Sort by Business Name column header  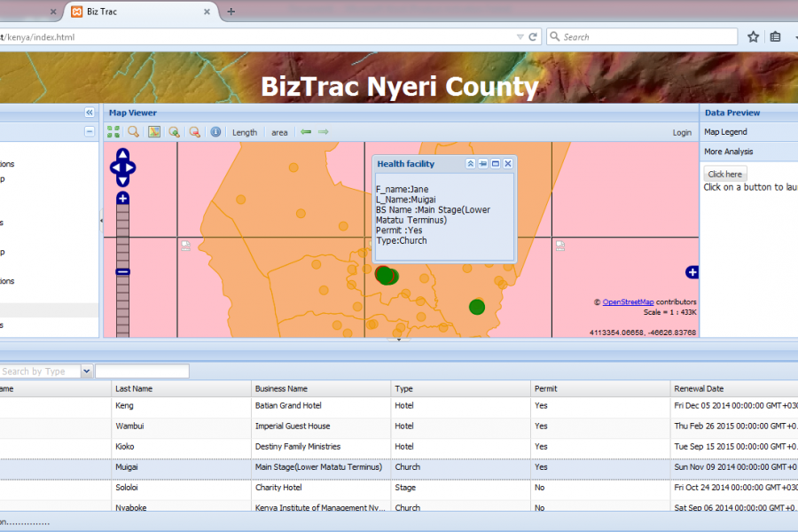point(321,388)
